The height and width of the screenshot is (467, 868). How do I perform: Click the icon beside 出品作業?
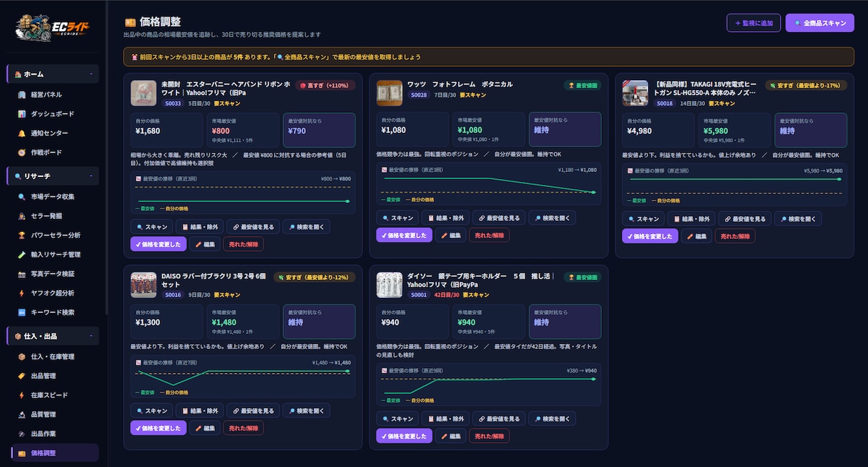pyautogui.click(x=21, y=434)
